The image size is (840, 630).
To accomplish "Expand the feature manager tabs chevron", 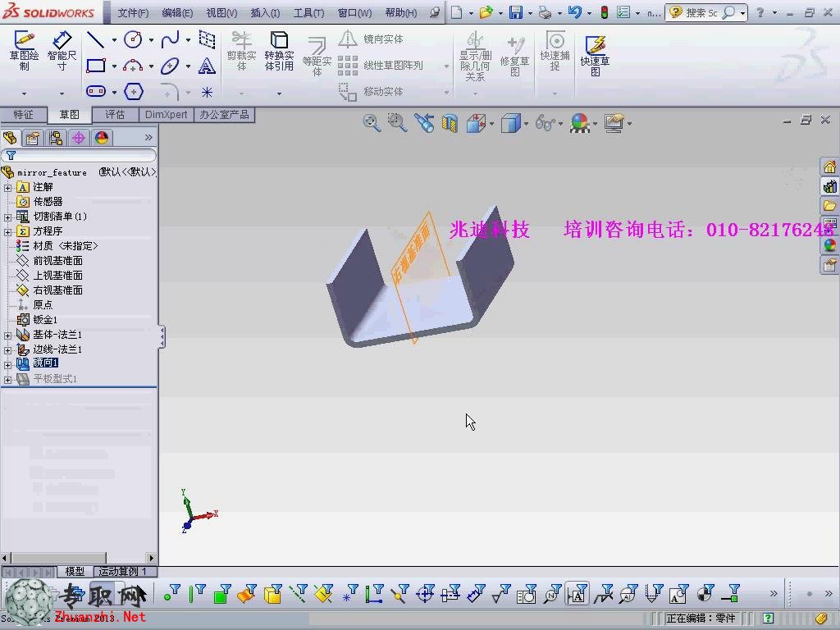I will click(148, 138).
